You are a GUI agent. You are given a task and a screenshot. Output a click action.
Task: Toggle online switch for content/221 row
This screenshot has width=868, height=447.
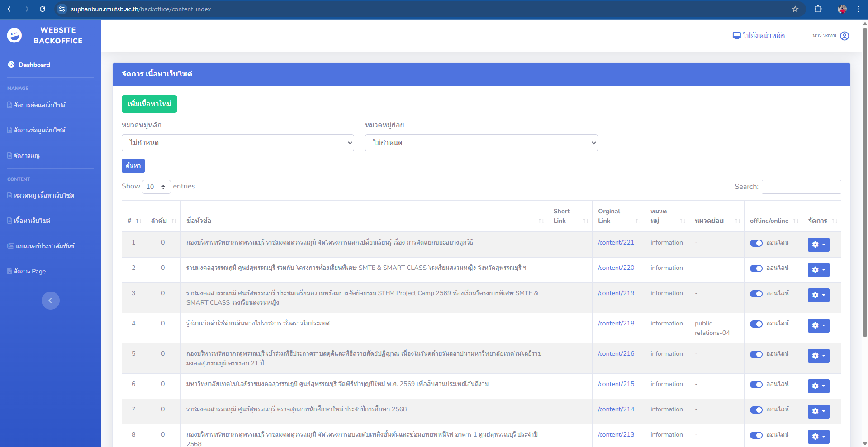(756, 243)
